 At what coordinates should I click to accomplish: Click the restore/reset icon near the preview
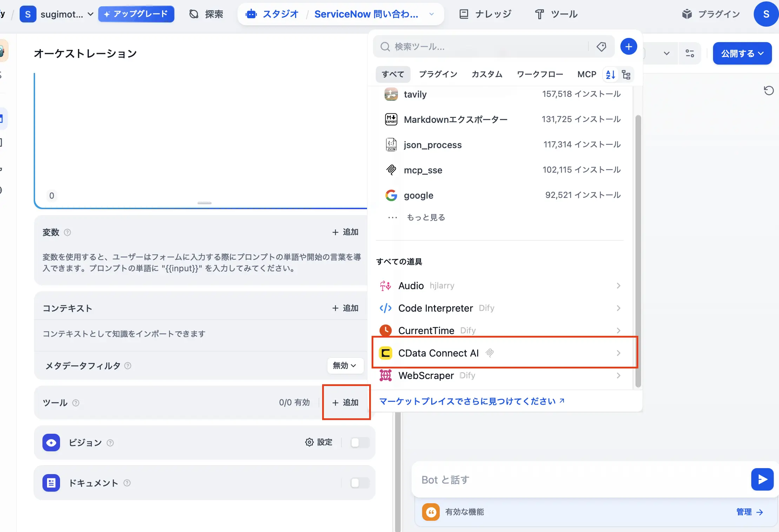[769, 91]
